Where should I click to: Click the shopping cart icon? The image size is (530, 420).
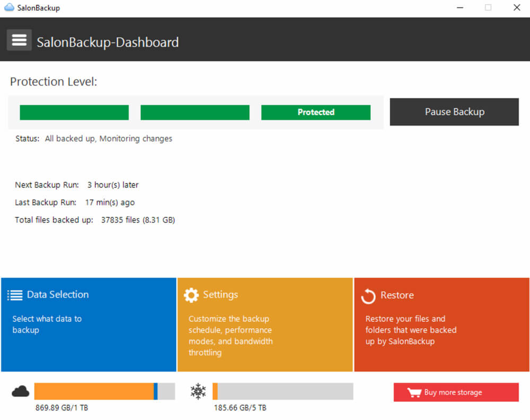414,392
